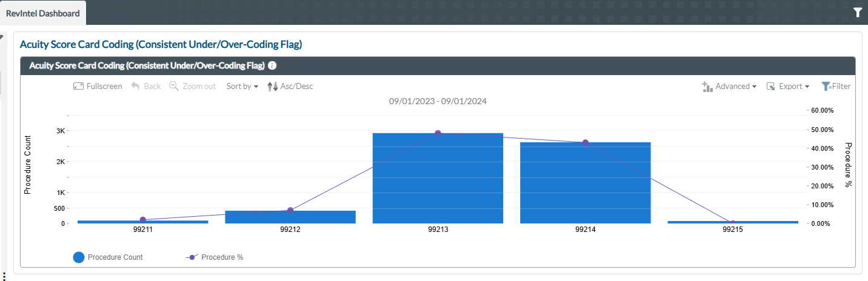Click the 99213 procedure count bar
The image size is (868, 281).
(438, 178)
